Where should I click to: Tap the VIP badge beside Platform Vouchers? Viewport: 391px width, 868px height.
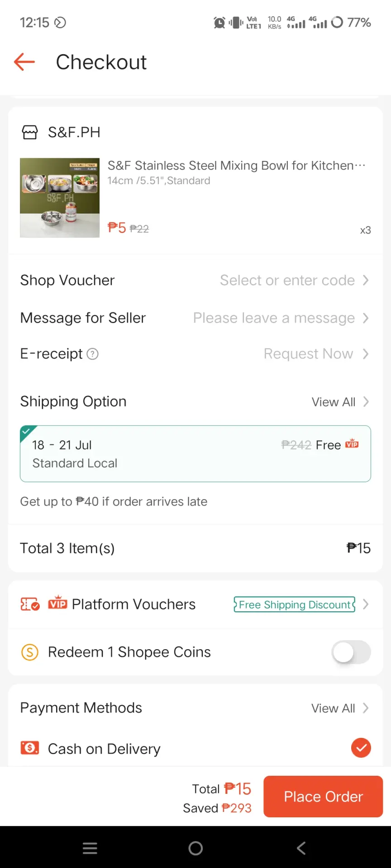(57, 603)
